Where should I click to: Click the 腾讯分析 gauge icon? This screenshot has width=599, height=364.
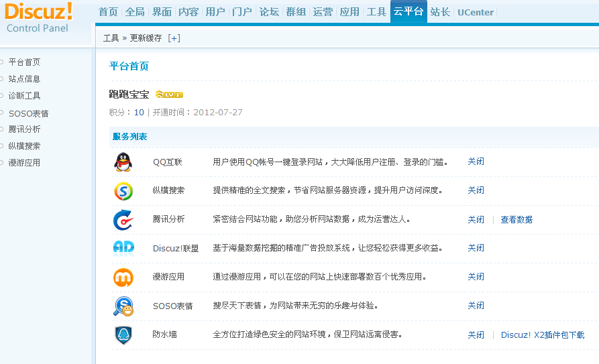[123, 220]
